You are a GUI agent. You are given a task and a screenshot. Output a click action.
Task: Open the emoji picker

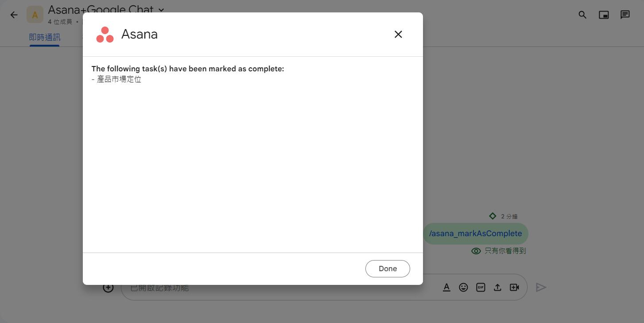[463, 287]
